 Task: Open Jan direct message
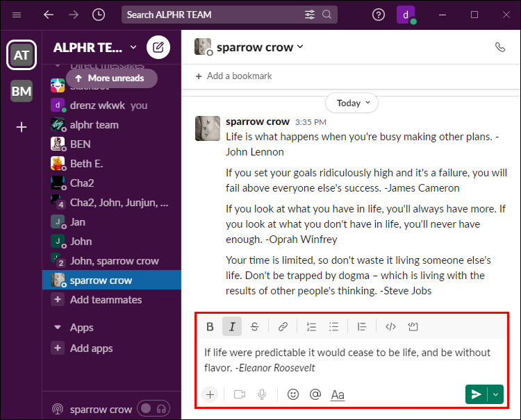[112, 221]
